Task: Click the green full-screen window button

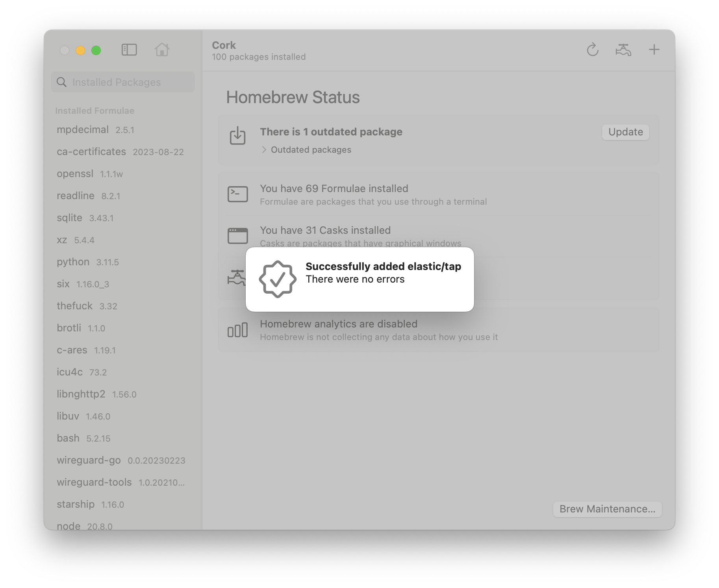Action: point(96,50)
